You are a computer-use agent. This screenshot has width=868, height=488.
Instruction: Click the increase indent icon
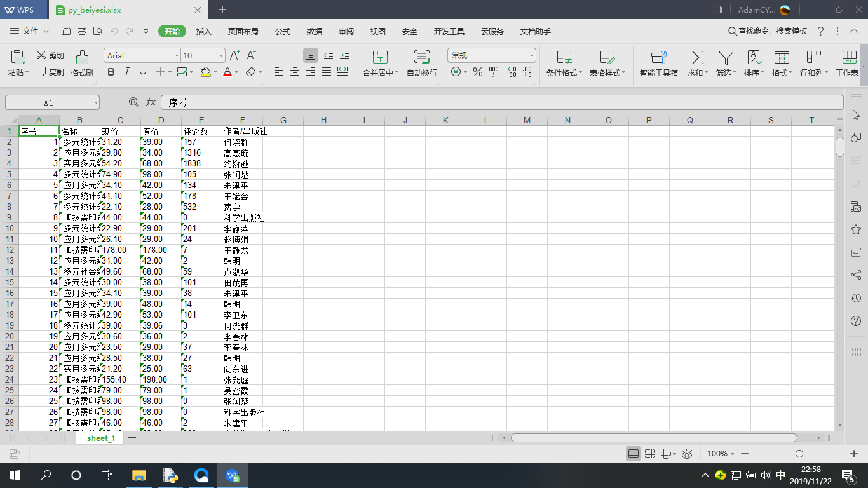[344, 55]
